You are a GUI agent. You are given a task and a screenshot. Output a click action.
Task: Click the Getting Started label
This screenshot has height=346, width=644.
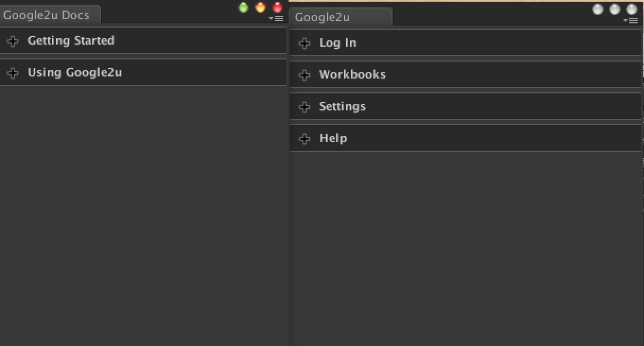[71, 41]
